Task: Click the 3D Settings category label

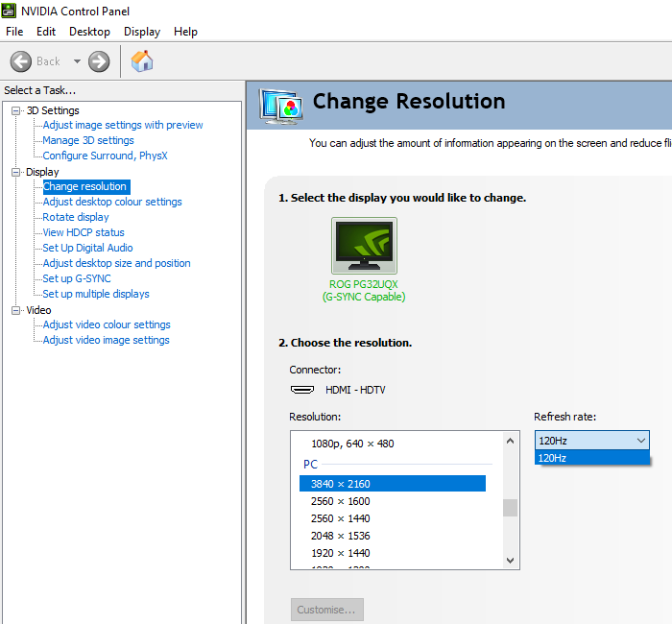Action: (x=53, y=110)
